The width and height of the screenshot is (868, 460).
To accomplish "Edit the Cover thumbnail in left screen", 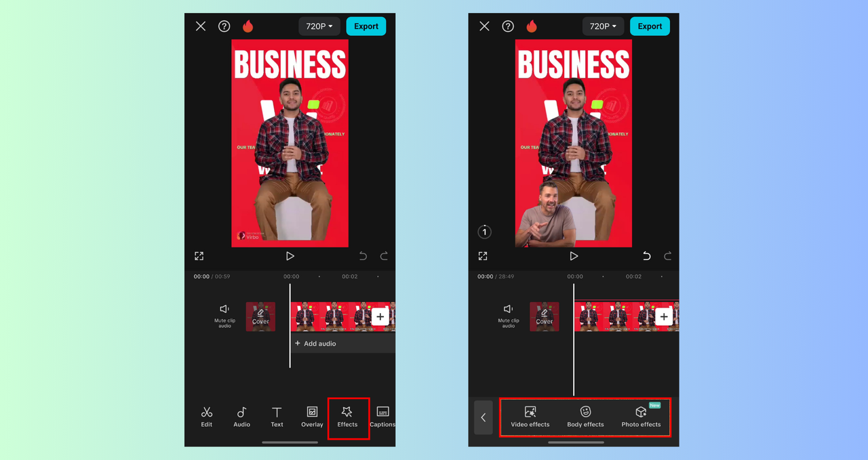I will click(x=260, y=316).
